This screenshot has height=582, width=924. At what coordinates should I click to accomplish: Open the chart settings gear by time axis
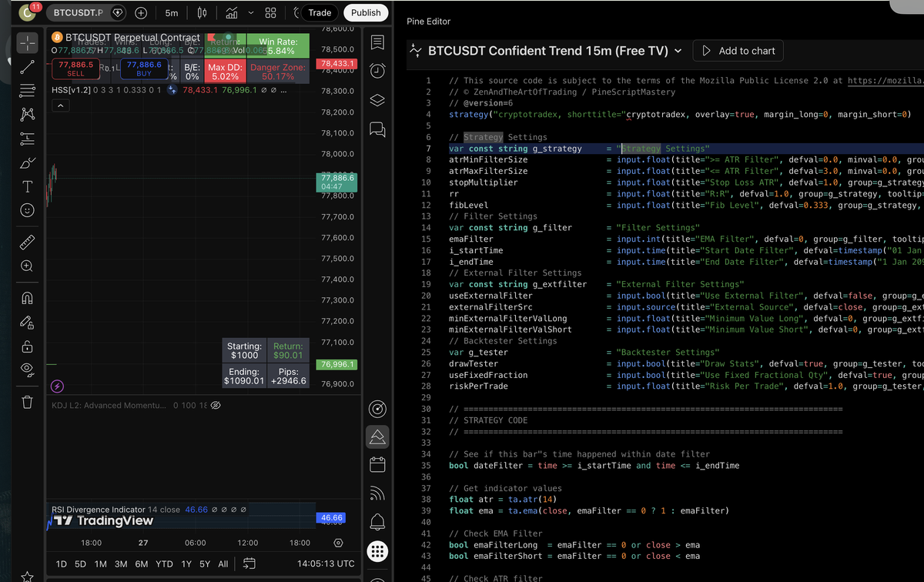[337, 544]
